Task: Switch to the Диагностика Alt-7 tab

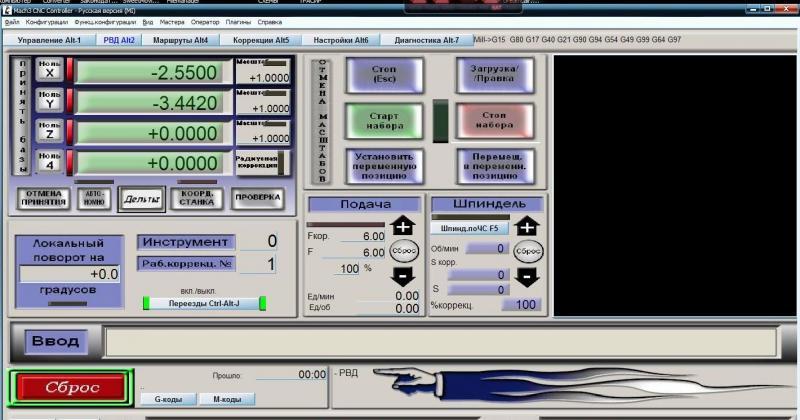Action: [427, 40]
